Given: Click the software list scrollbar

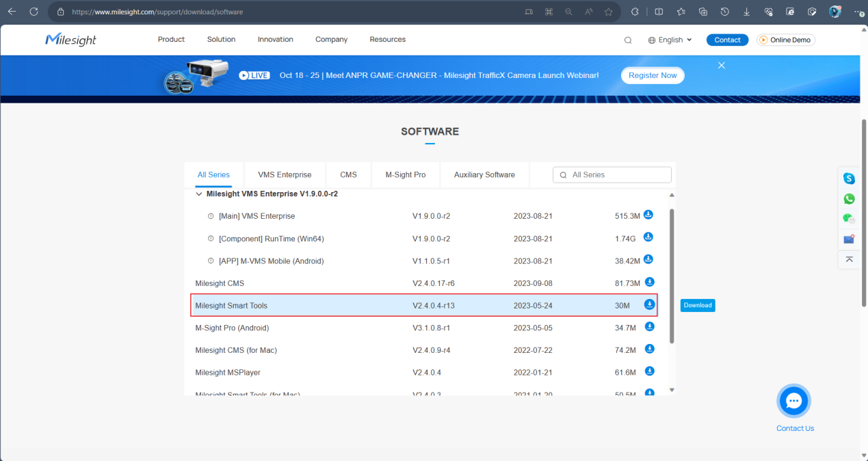Looking at the screenshot, I should pos(672,276).
